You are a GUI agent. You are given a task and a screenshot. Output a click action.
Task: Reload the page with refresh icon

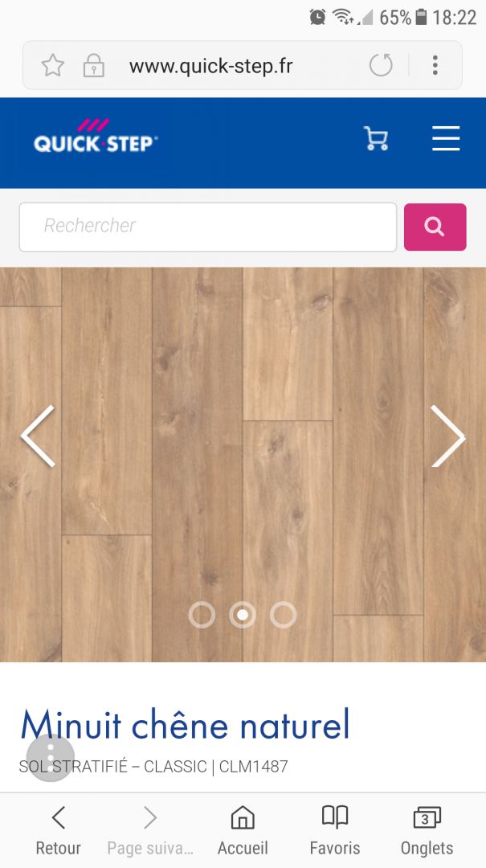[381, 65]
